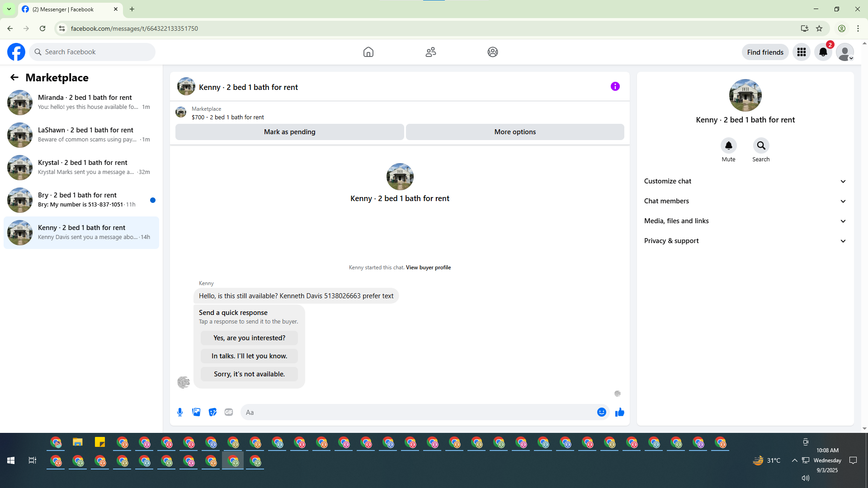The height and width of the screenshot is (488, 868).
Task: Click the browser address bar URL
Action: click(134, 28)
